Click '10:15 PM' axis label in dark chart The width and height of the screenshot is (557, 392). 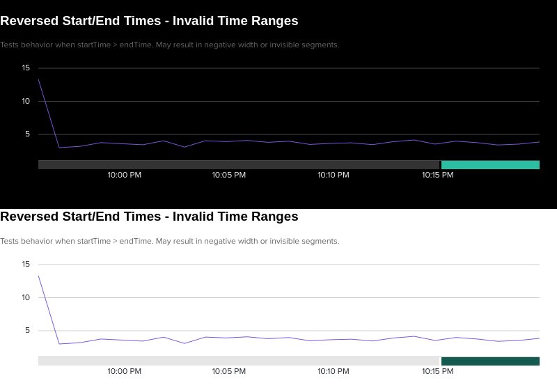[438, 175]
